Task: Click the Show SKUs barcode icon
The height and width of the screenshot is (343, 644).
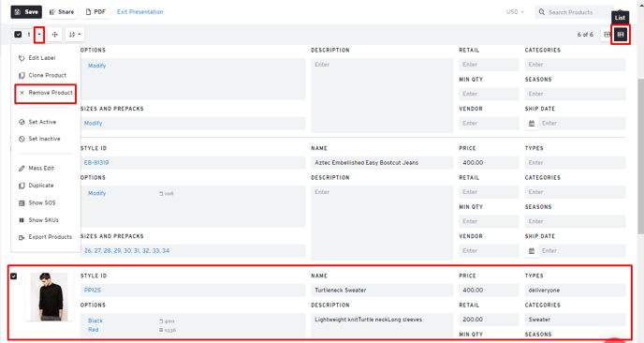Action: pyautogui.click(x=22, y=220)
